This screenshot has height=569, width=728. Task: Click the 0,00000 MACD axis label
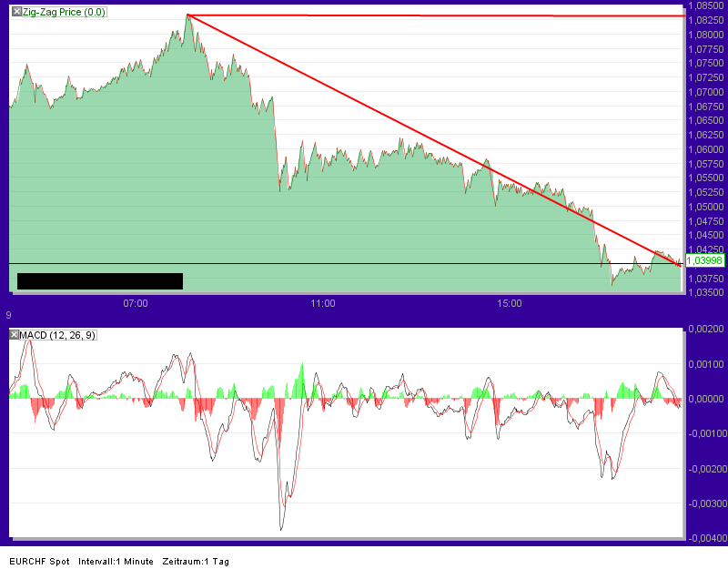click(x=706, y=399)
